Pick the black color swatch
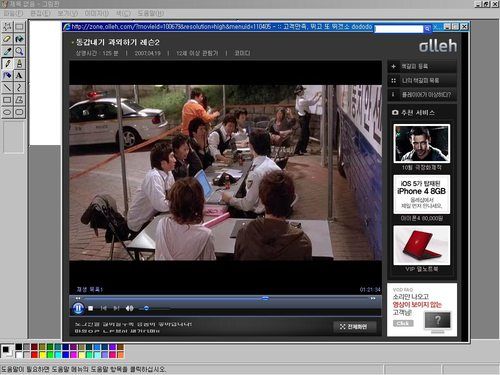Image resolution: width=500 pixels, height=375 pixels. 19,347
